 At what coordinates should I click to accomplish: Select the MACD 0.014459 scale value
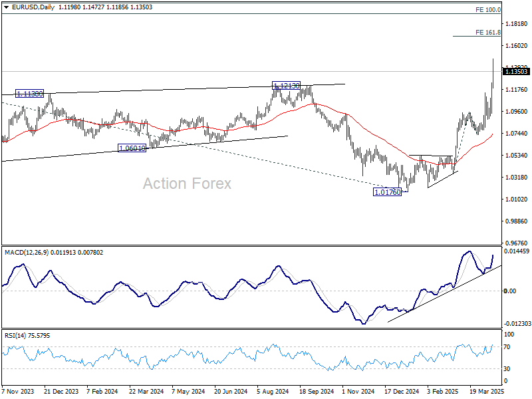coord(517,251)
